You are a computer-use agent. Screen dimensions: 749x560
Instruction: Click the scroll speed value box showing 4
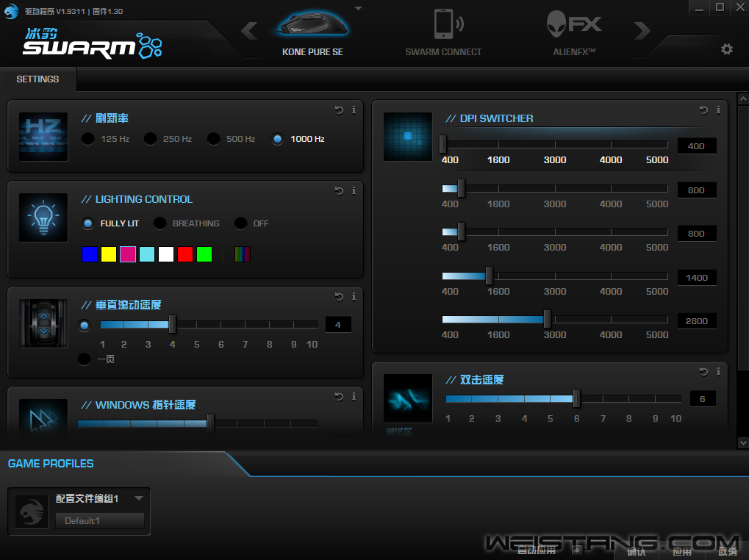(338, 325)
